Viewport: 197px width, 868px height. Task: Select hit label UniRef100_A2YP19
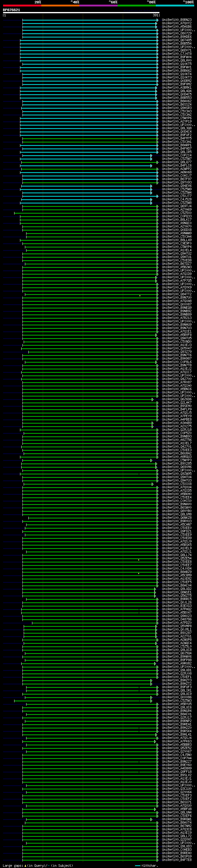pyautogui.click(x=177, y=121)
